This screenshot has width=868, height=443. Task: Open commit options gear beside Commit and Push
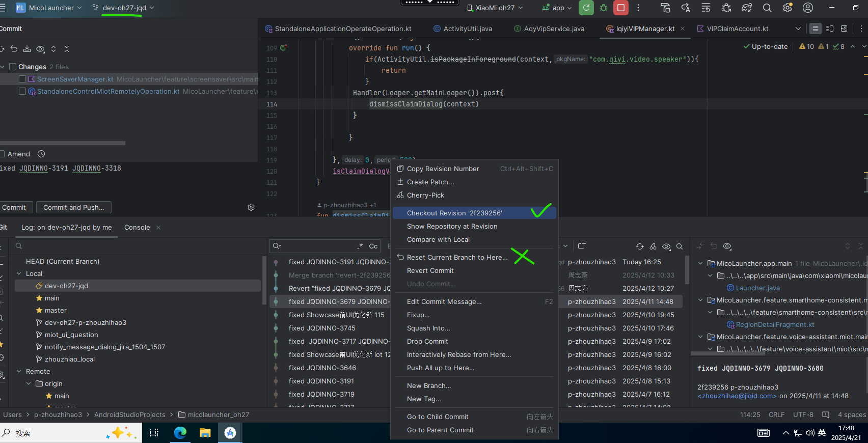[x=251, y=207]
